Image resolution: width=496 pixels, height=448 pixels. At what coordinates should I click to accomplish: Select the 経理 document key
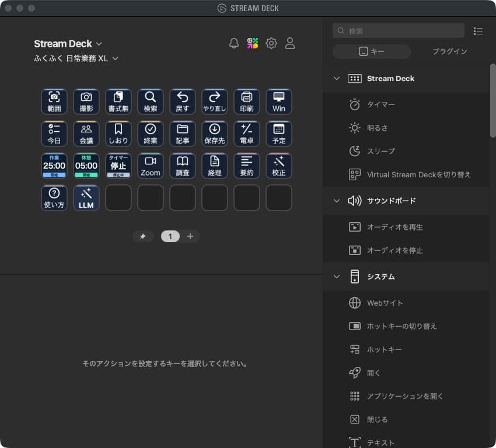[215, 166]
